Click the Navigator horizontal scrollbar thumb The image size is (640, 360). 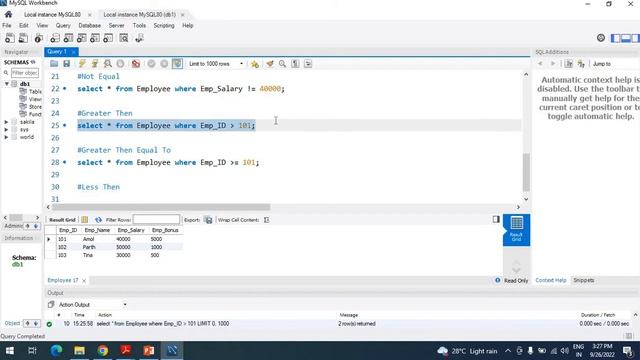point(16,218)
